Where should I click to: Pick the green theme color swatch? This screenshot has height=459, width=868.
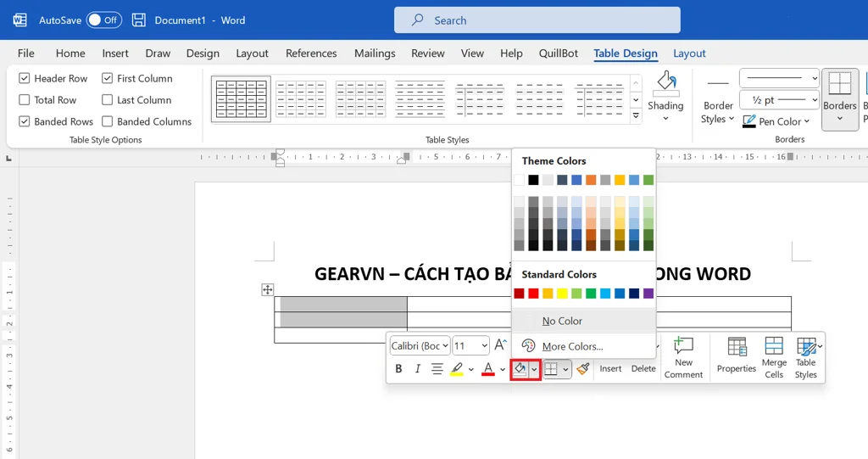(648, 180)
